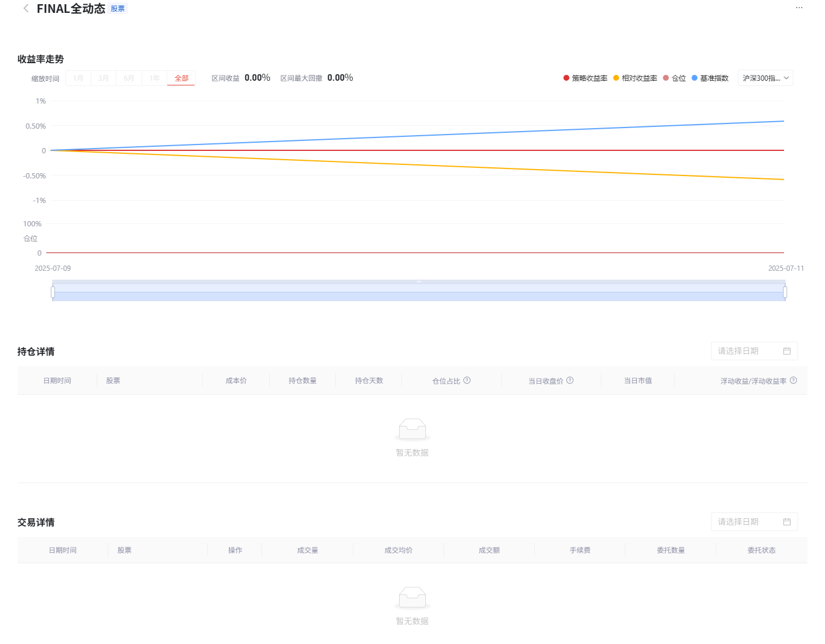The height and width of the screenshot is (644, 825).
Task: Toggle 相对收益率 legend series
Action: click(635, 78)
